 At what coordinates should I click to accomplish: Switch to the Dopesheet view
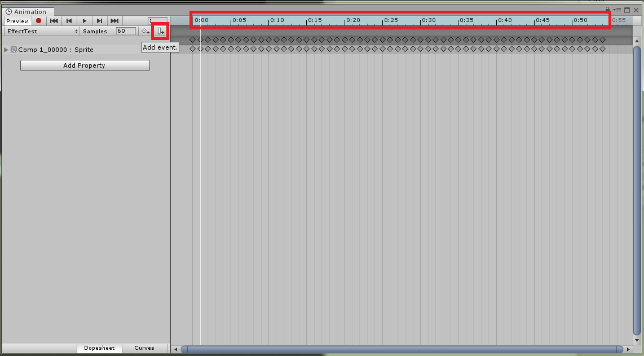pos(99,348)
